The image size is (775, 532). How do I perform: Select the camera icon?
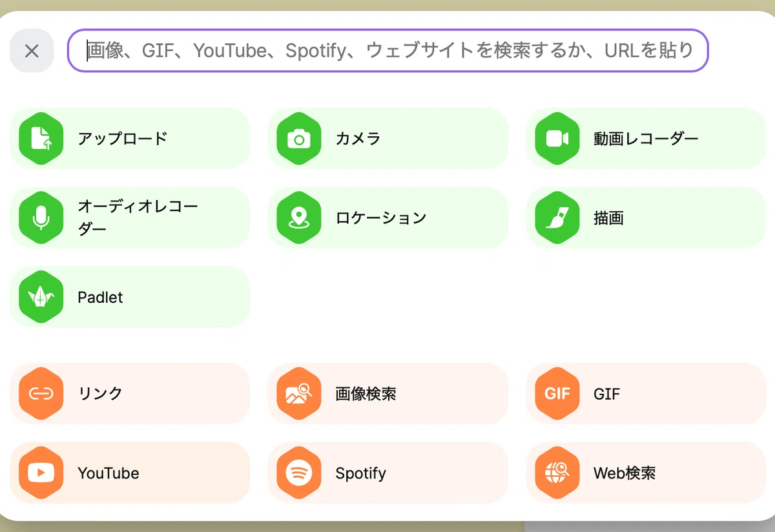pyautogui.click(x=299, y=138)
